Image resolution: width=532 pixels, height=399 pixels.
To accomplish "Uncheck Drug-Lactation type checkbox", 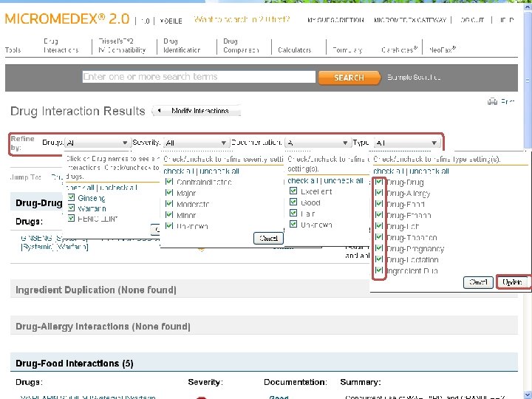I will (x=379, y=259).
